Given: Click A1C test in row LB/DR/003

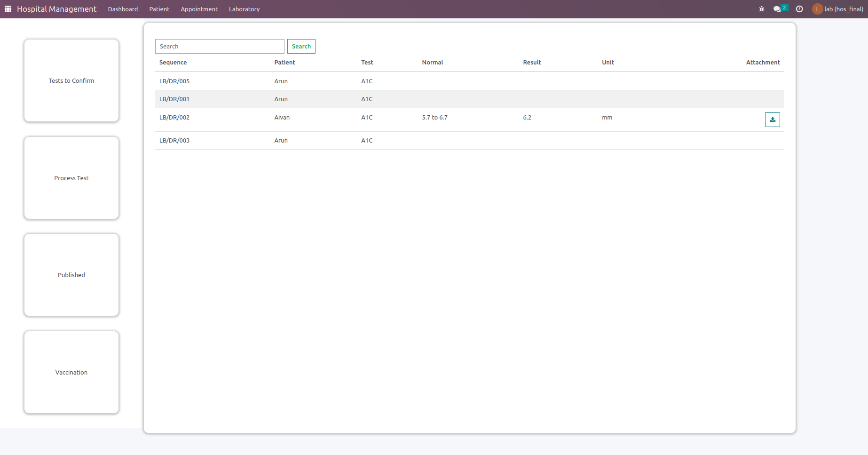Looking at the screenshot, I should (367, 140).
